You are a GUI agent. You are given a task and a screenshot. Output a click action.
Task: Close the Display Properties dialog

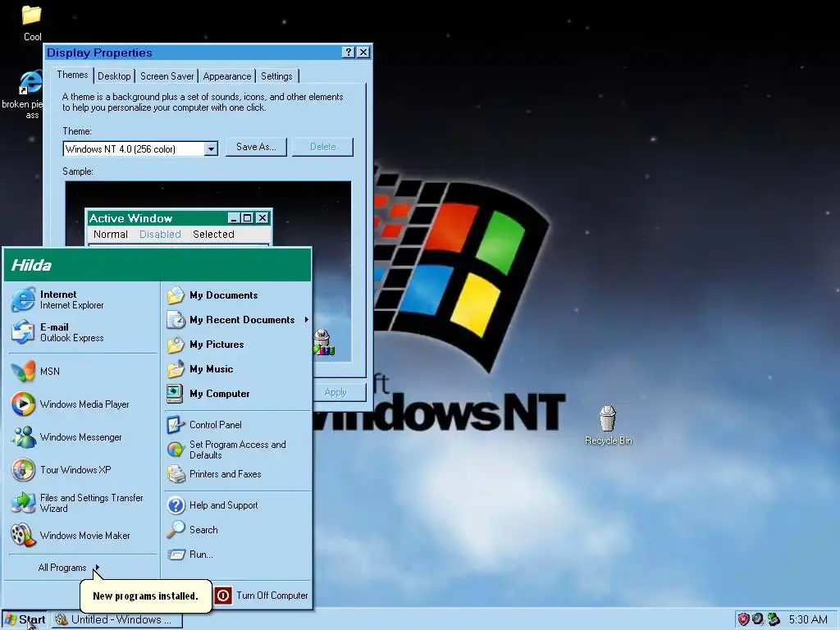(363, 52)
